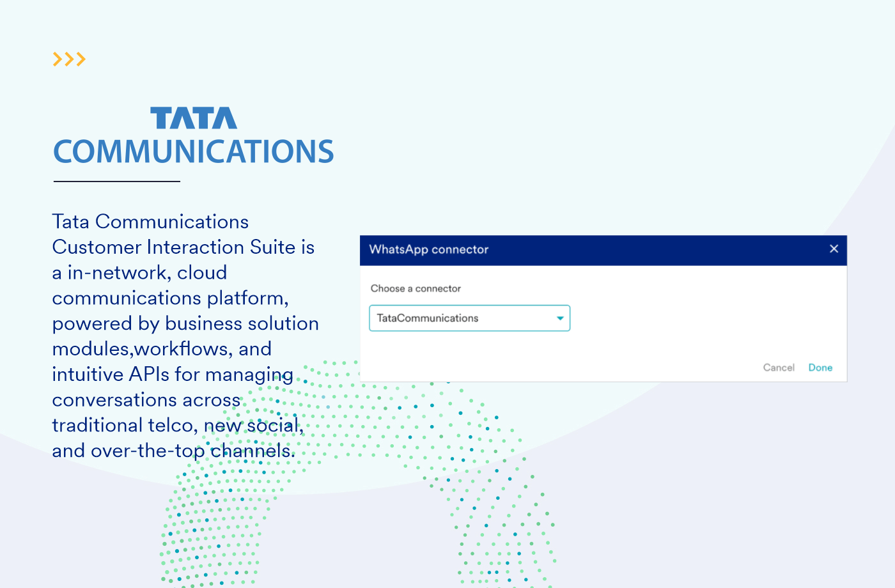
Task: Click the "Customer Interaction Suite is" text line
Action: (x=183, y=247)
